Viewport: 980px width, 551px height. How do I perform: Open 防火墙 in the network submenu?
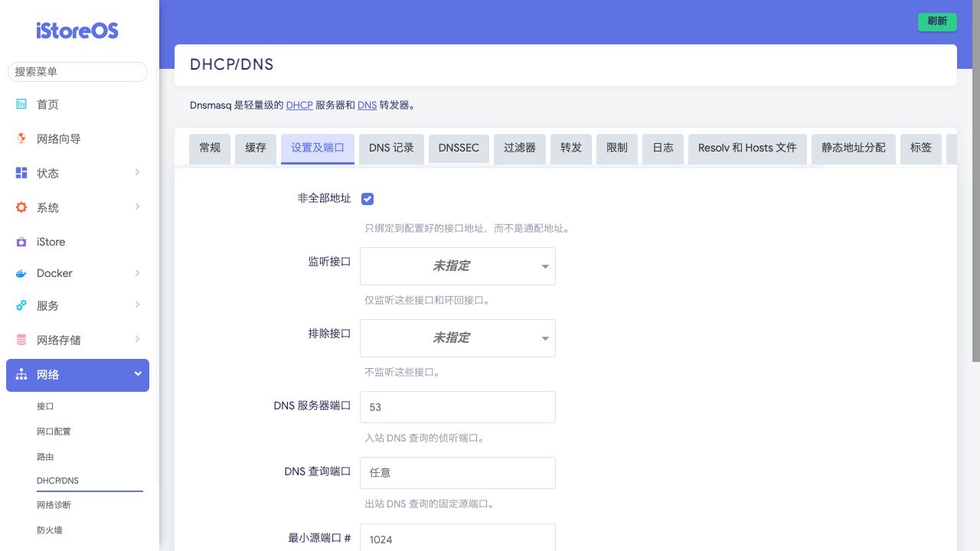(50, 530)
